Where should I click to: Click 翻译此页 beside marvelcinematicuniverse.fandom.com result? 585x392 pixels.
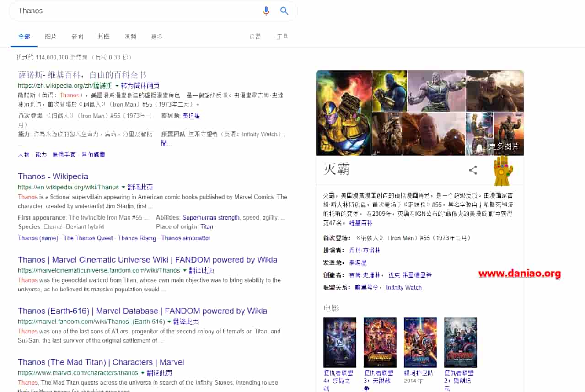tap(201, 270)
